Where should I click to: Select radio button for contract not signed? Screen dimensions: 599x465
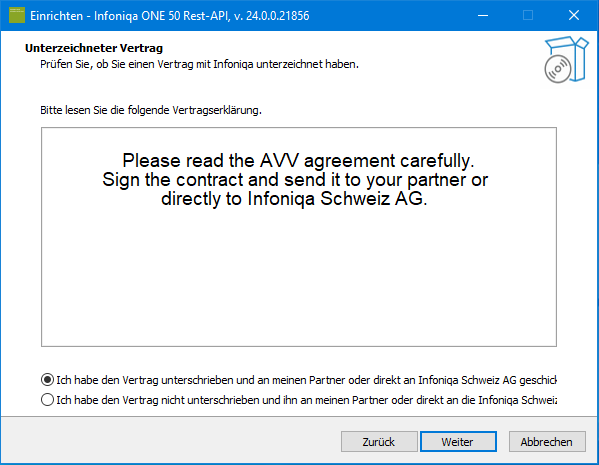point(47,400)
